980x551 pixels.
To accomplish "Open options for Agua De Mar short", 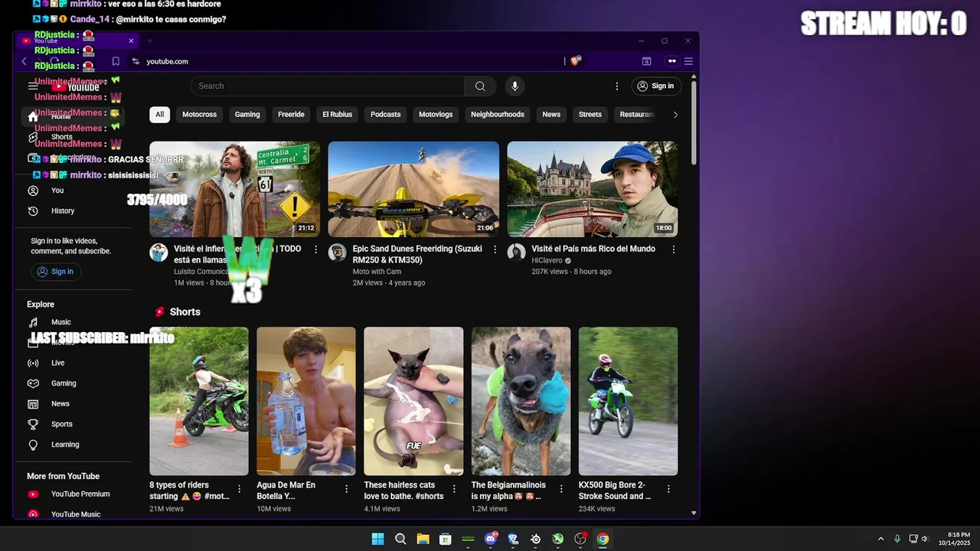I will pos(346,489).
